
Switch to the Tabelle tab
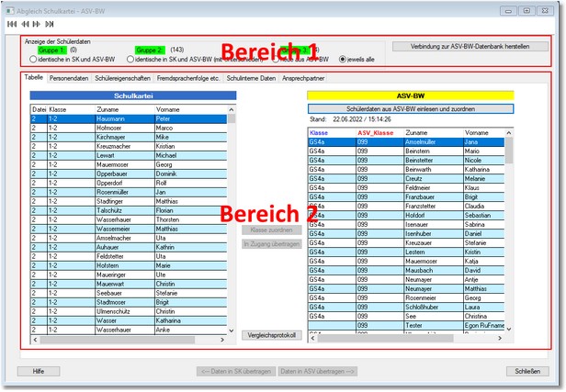click(x=34, y=77)
